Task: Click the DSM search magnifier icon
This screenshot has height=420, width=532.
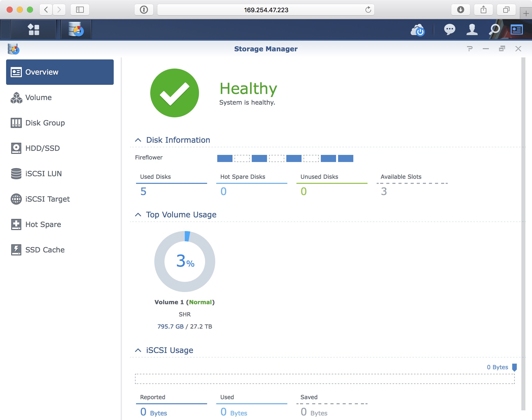Action: click(x=494, y=30)
